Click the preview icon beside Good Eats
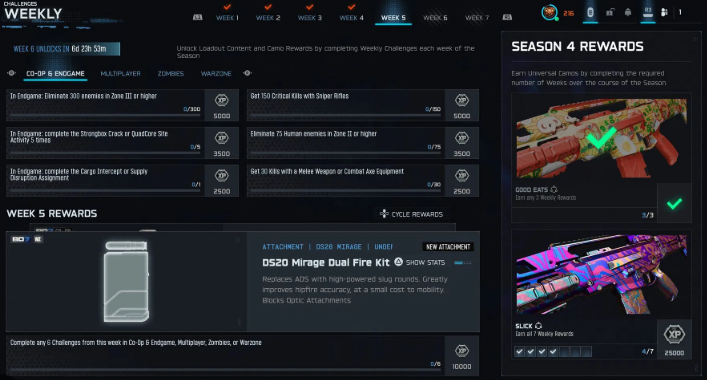Viewport: 707px width, 380px height. click(554, 190)
